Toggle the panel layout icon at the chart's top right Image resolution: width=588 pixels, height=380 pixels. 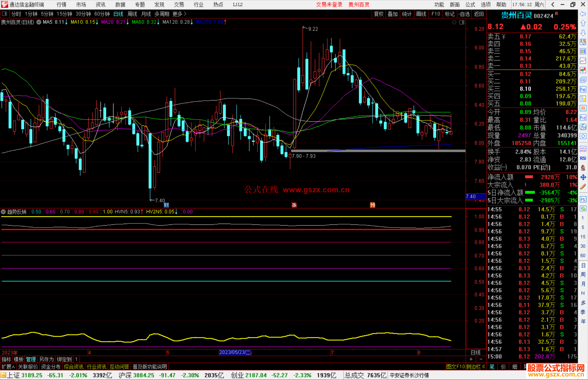[462, 22]
